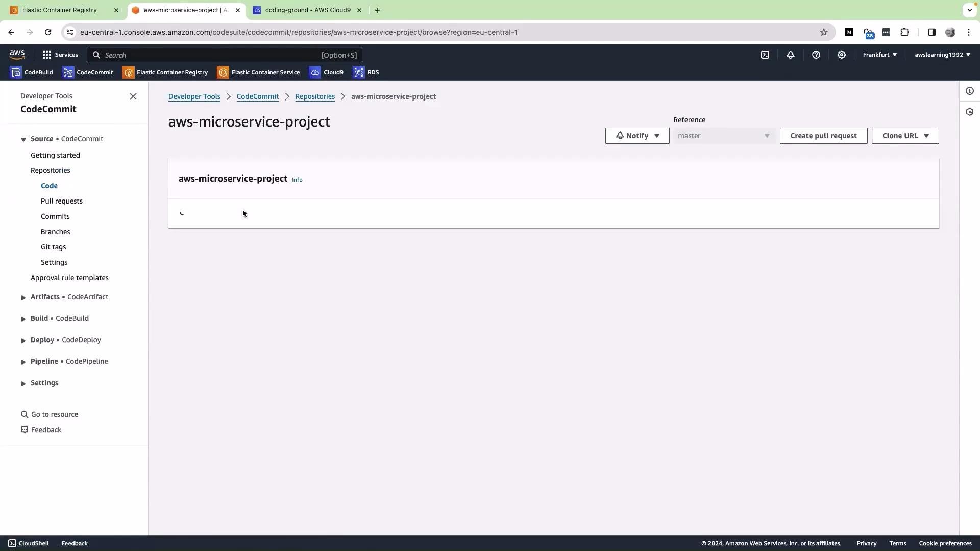Select Code in sidebar

(49, 186)
